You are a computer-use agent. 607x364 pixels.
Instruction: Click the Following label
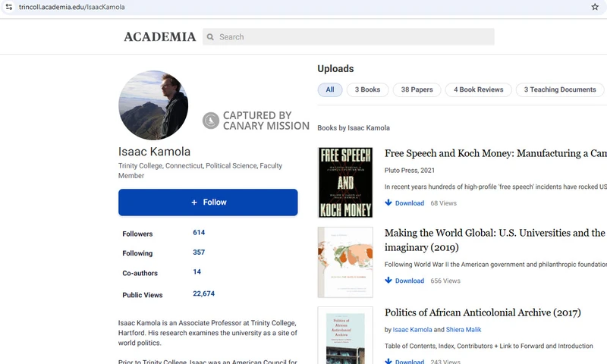point(137,253)
